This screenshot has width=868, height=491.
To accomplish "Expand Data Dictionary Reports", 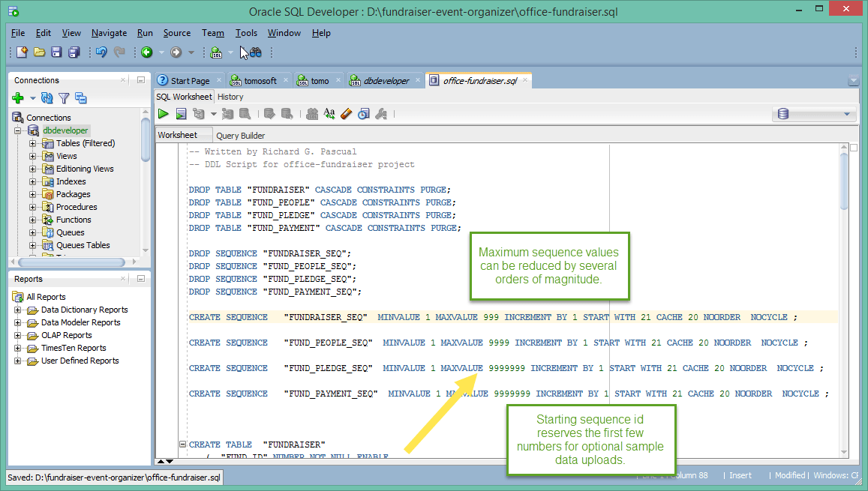I will pos(18,310).
